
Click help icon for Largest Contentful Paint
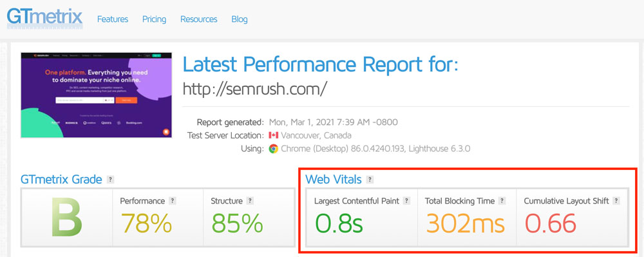click(406, 201)
